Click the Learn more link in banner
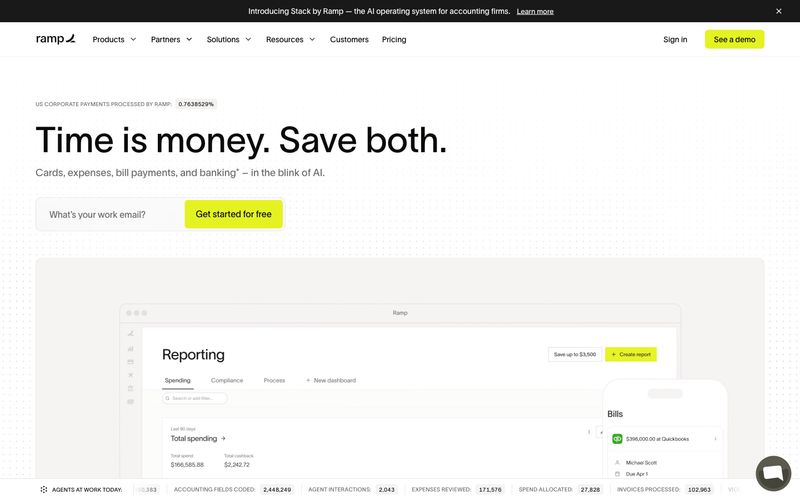Screen dimensions: 800x500 point(535,11)
